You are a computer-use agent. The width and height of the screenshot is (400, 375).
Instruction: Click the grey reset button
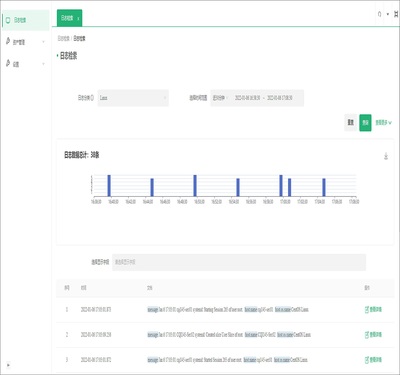point(351,123)
